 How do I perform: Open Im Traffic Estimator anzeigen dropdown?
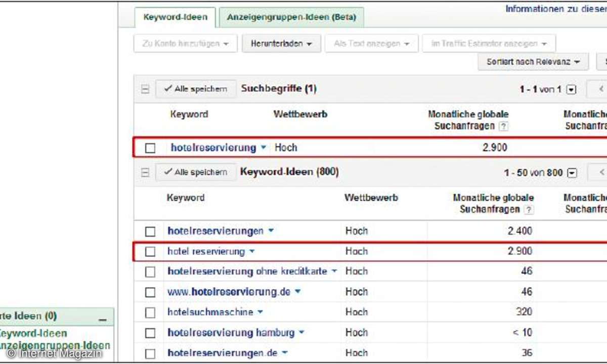click(x=489, y=43)
